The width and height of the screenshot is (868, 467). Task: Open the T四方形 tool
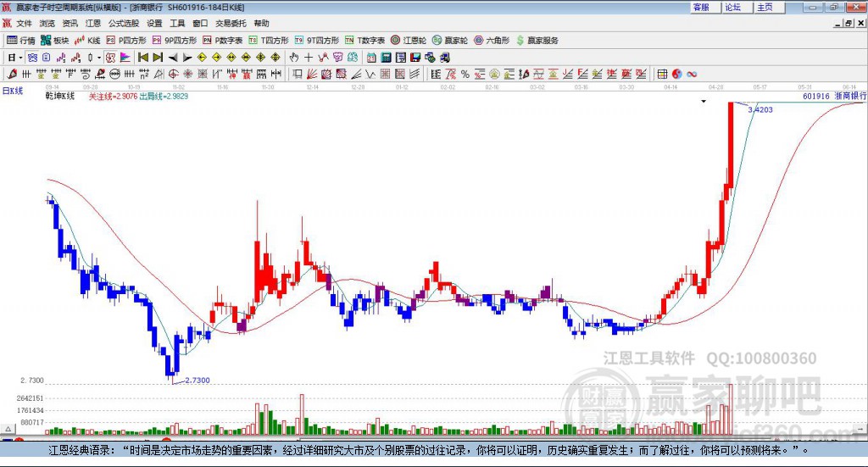click(269, 41)
